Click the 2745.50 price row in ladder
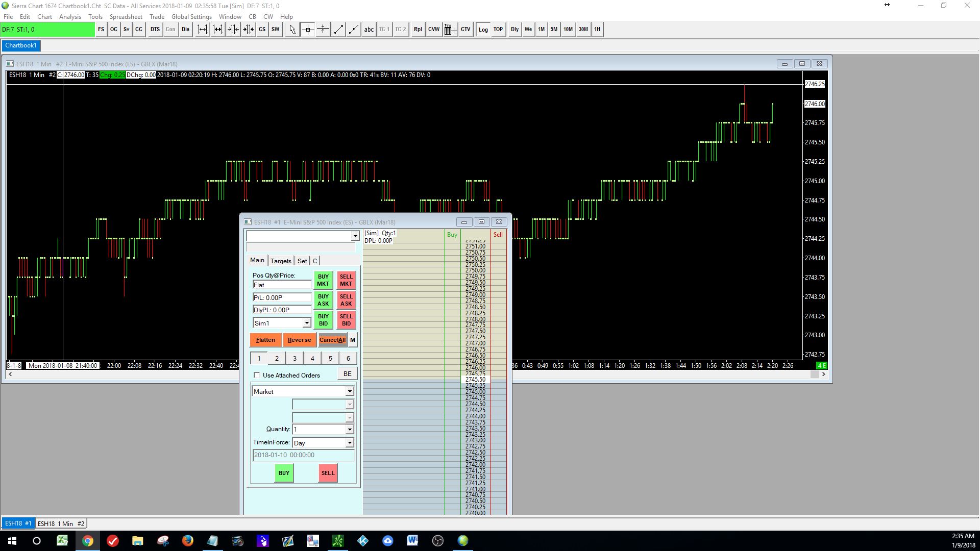Image resolution: width=980 pixels, height=551 pixels. coord(475,380)
